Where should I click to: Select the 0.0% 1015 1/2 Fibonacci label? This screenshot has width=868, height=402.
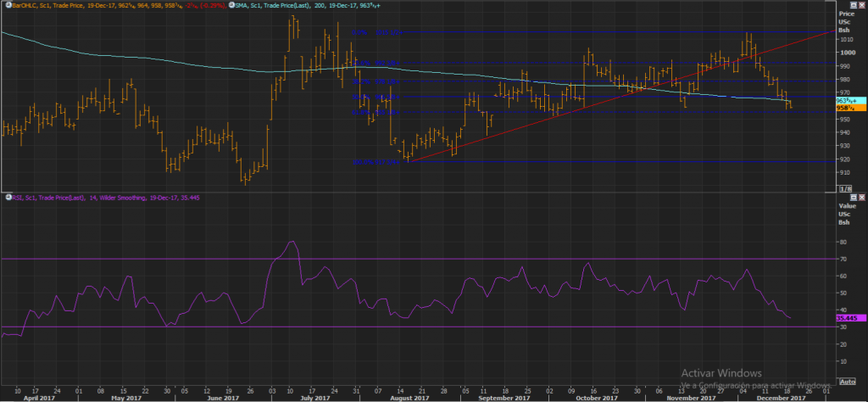coord(376,33)
